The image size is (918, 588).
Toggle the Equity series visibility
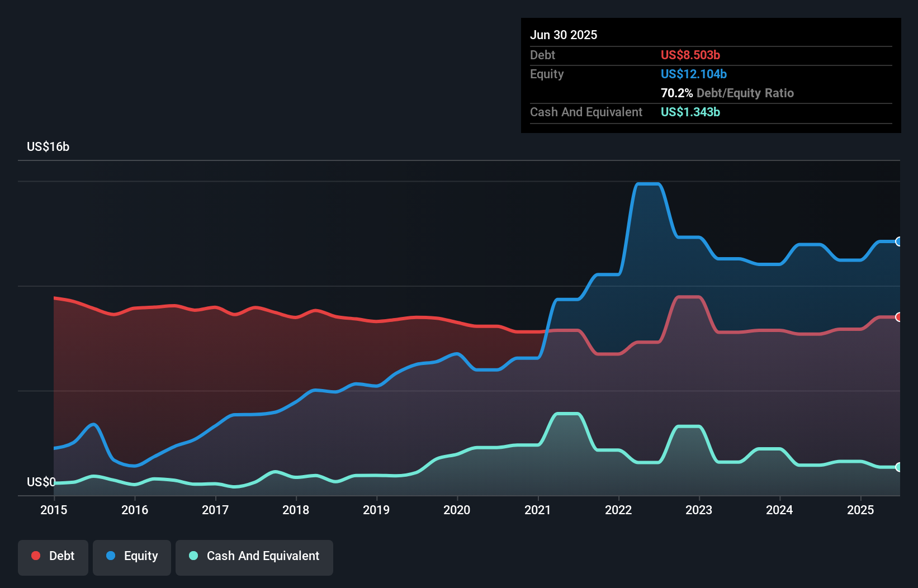coord(131,556)
